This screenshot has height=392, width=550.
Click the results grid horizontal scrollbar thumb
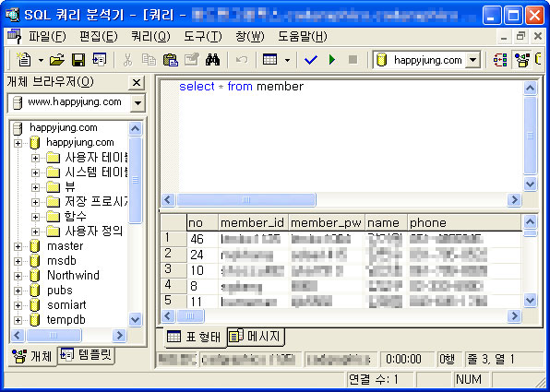190,316
